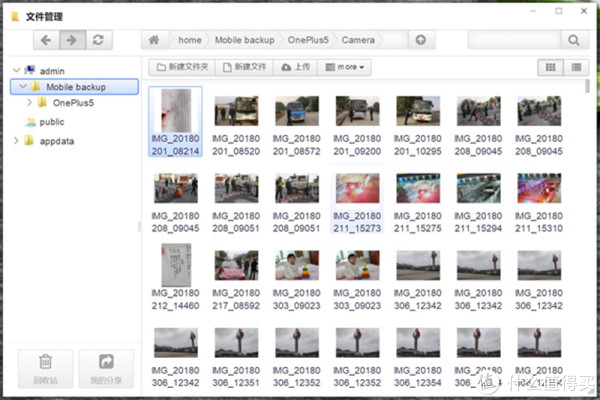Go to home icon in path bar
This screenshot has height=400, width=600.
154,40
